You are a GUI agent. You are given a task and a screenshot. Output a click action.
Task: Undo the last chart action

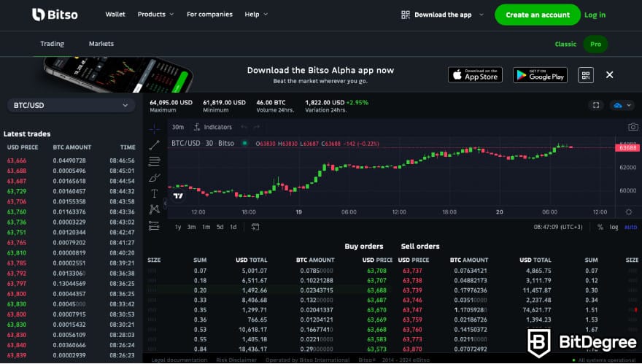244,128
